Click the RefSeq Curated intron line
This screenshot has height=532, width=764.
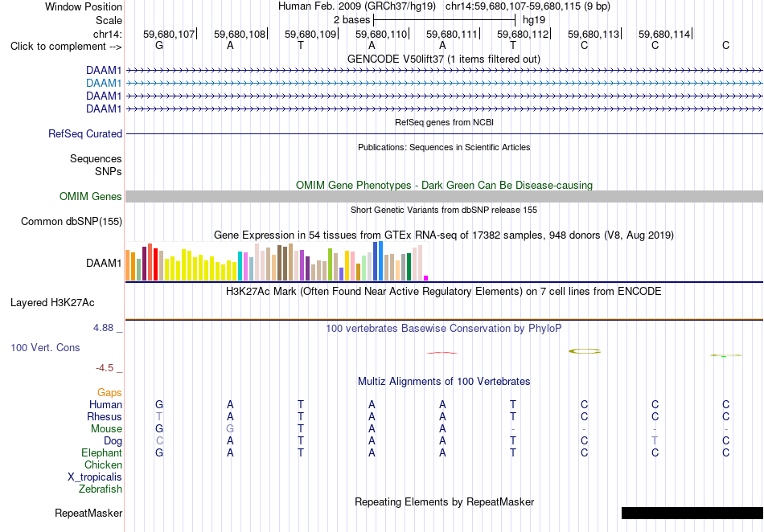click(444, 134)
